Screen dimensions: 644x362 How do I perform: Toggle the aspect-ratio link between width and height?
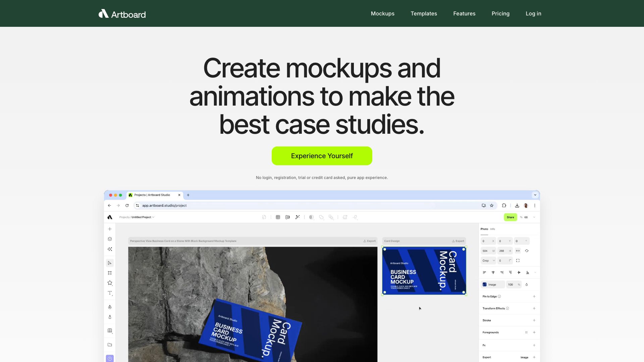pyautogui.click(x=518, y=251)
